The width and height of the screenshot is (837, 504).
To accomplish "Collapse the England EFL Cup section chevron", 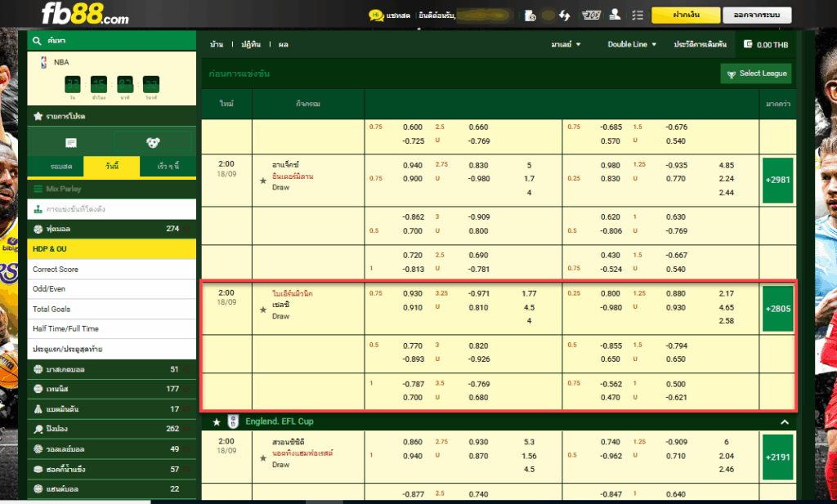I will tap(785, 421).
